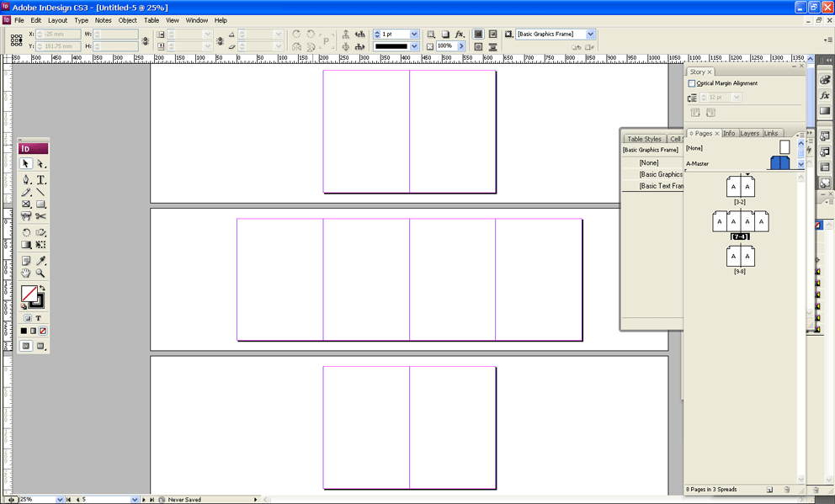
Task: Click the Swap Fill and Stroke arrow
Action: (x=42, y=288)
